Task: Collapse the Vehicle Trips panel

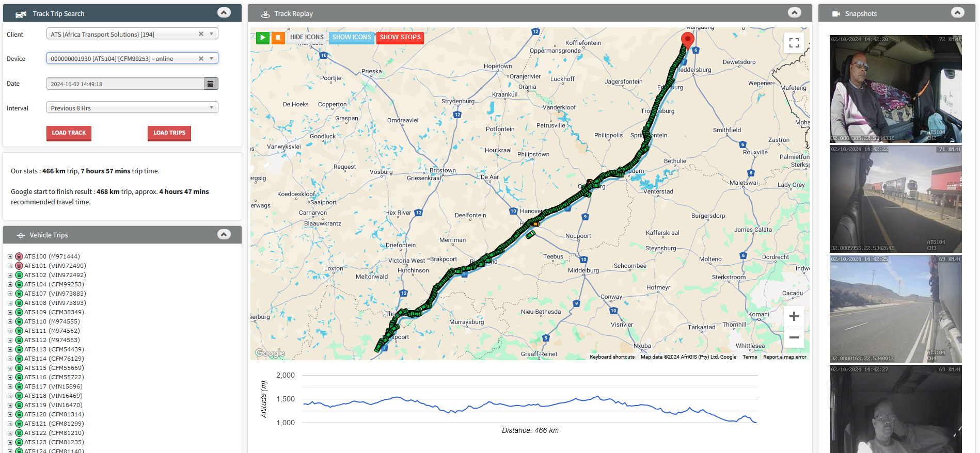Action: point(224,234)
